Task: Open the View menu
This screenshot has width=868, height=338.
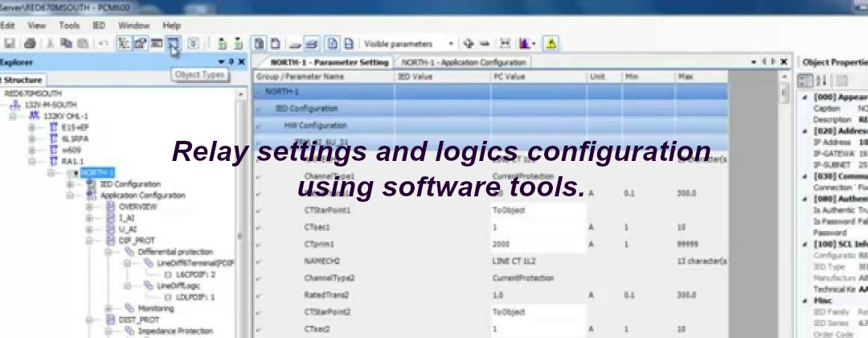Action: tap(36, 25)
